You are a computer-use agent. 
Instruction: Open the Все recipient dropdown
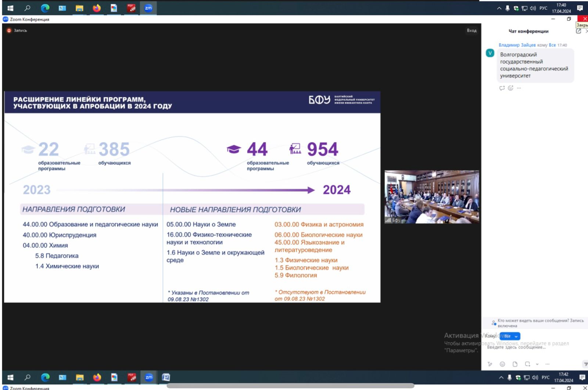tap(510, 336)
